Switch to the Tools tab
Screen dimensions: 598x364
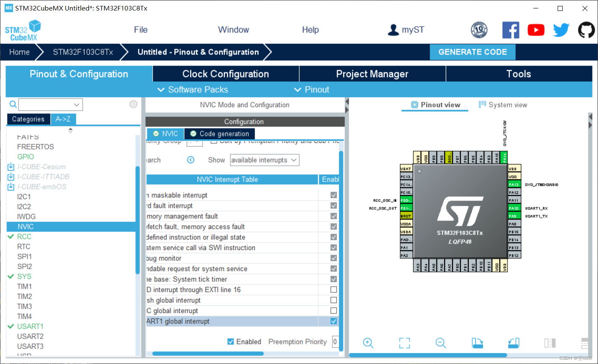[x=519, y=74]
